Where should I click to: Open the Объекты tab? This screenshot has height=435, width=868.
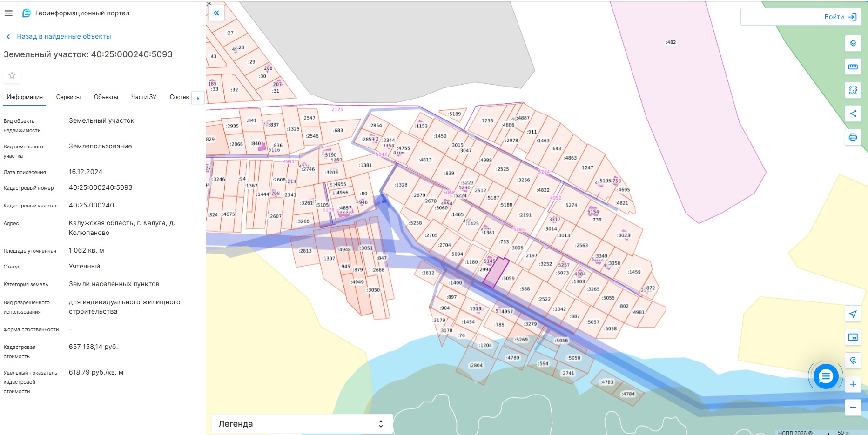click(106, 97)
